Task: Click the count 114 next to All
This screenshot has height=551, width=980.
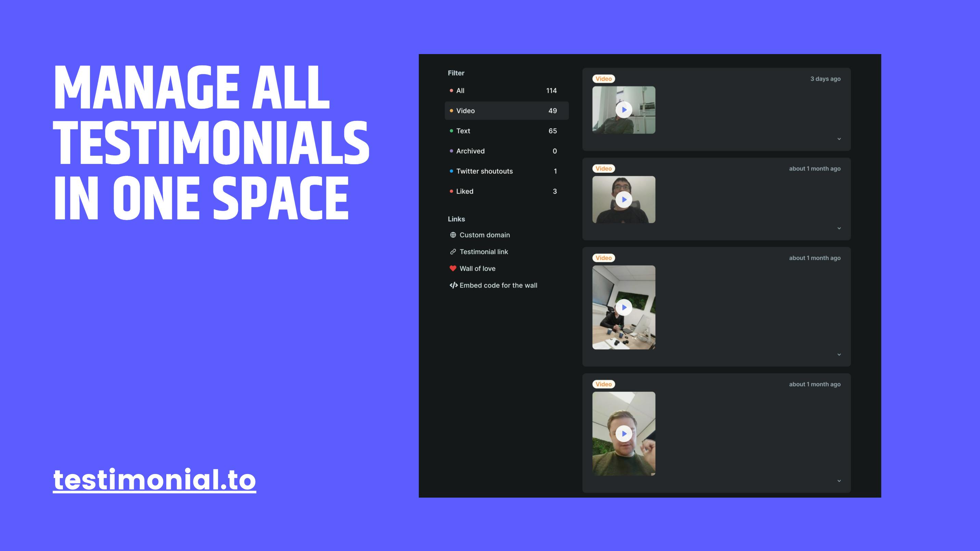Action: 551,91
